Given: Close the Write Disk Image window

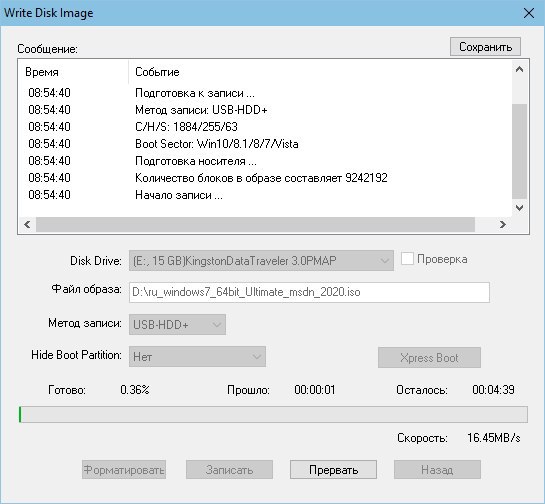Looking at the screenshot, I should coord(529,13).
